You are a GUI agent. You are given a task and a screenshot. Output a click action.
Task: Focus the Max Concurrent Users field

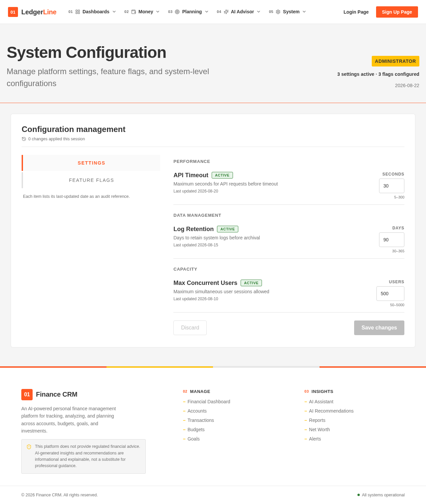click(x=390, y=294)
